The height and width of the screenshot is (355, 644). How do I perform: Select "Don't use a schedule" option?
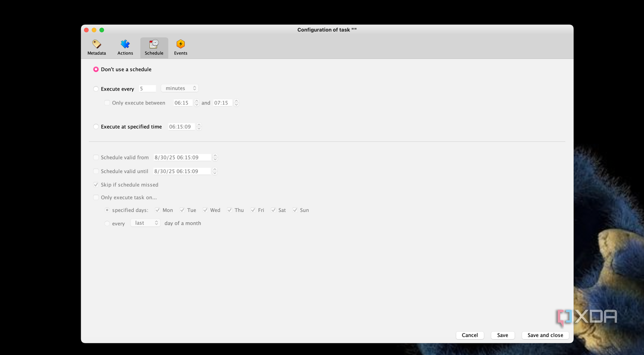coord(96,69)
